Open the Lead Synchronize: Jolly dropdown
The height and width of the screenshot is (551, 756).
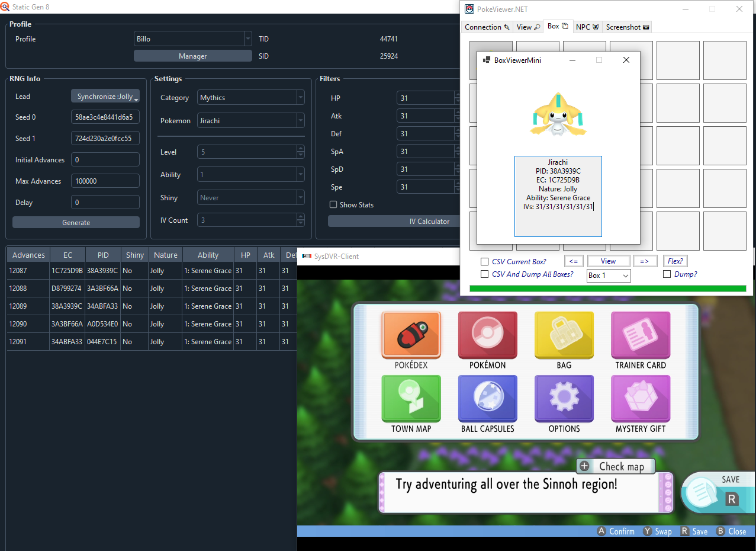pos(105,96)
